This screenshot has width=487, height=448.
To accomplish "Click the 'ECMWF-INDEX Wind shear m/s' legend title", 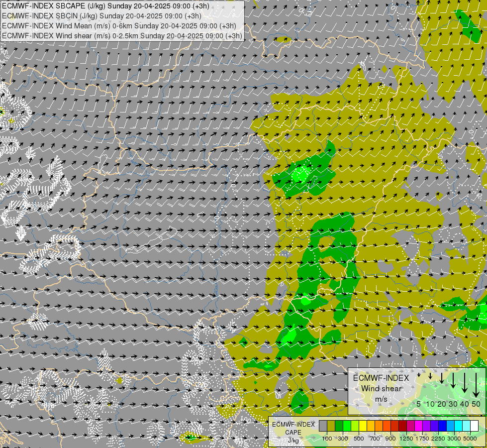I will 381,388.
